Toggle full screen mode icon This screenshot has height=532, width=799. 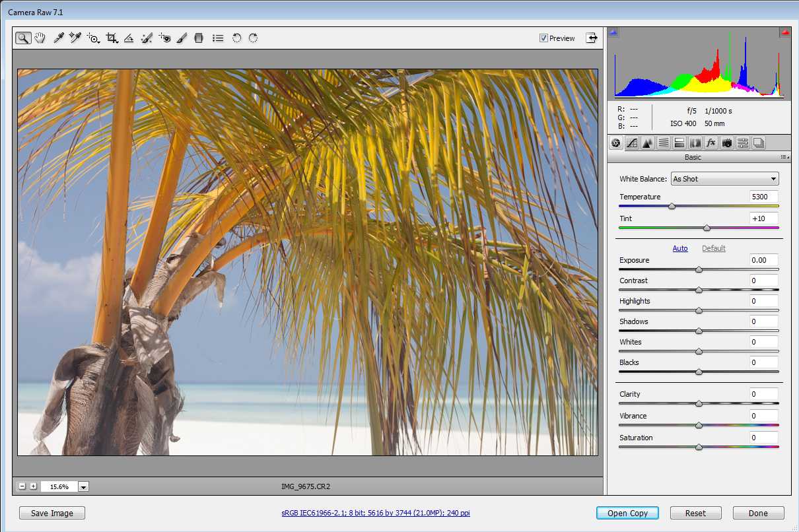pos(591,38)
